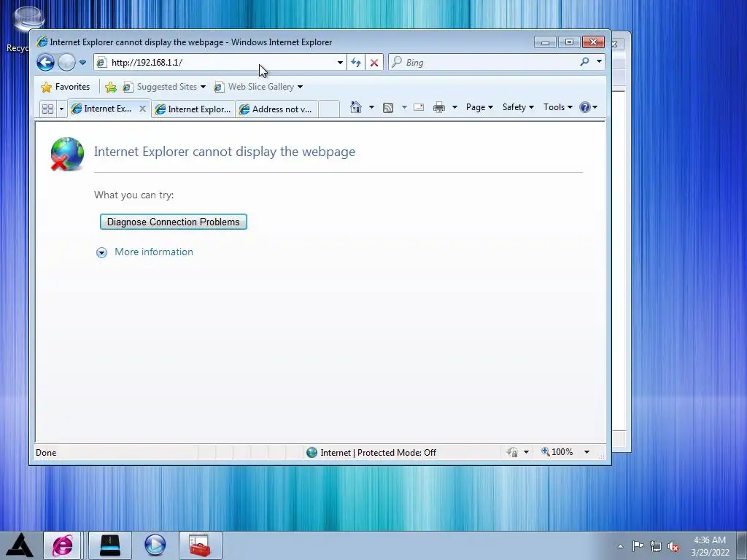Click muted volume speaker tray icon
747x560 pixels.
tap(673, 547)
